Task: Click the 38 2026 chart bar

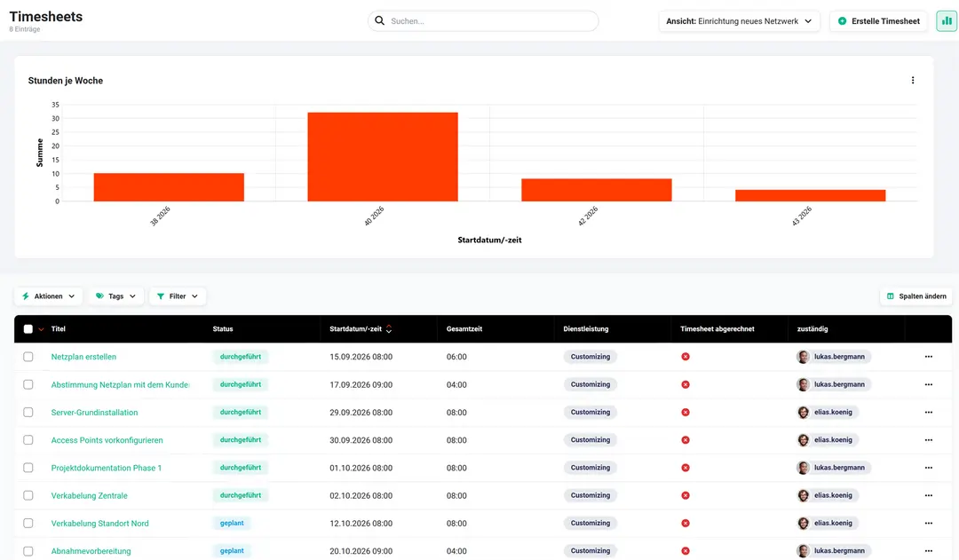Action: point(169,187)
